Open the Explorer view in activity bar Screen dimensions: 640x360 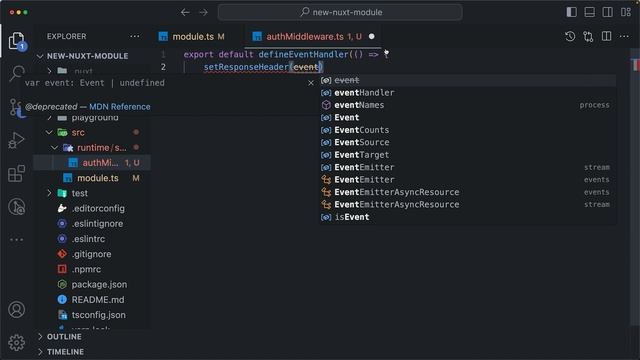tap(17, 41)
